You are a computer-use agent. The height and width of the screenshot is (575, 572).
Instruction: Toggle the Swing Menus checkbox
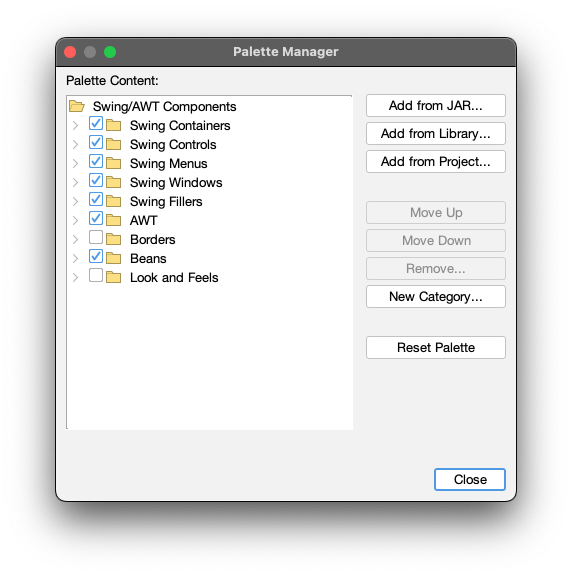pos(96,161)
